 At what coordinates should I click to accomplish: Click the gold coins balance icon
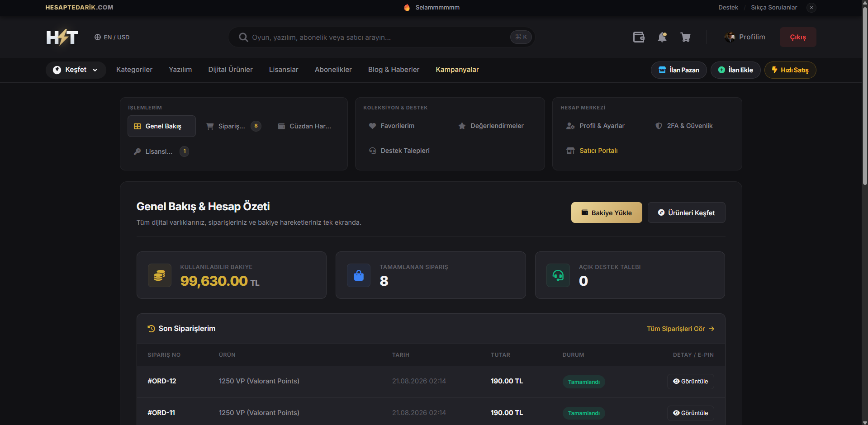pyautogui.click(x=160, y=275)
